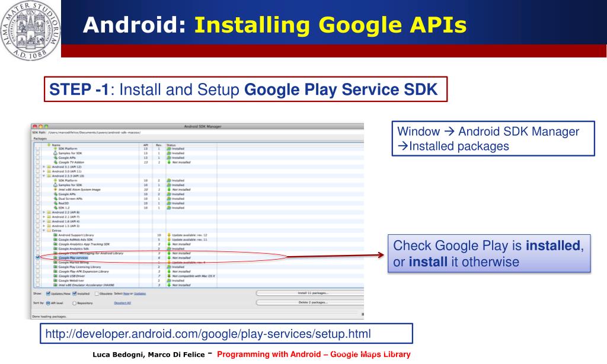Click the API column header
Viewport: 607px width, 364px height.
click(146, 145)
